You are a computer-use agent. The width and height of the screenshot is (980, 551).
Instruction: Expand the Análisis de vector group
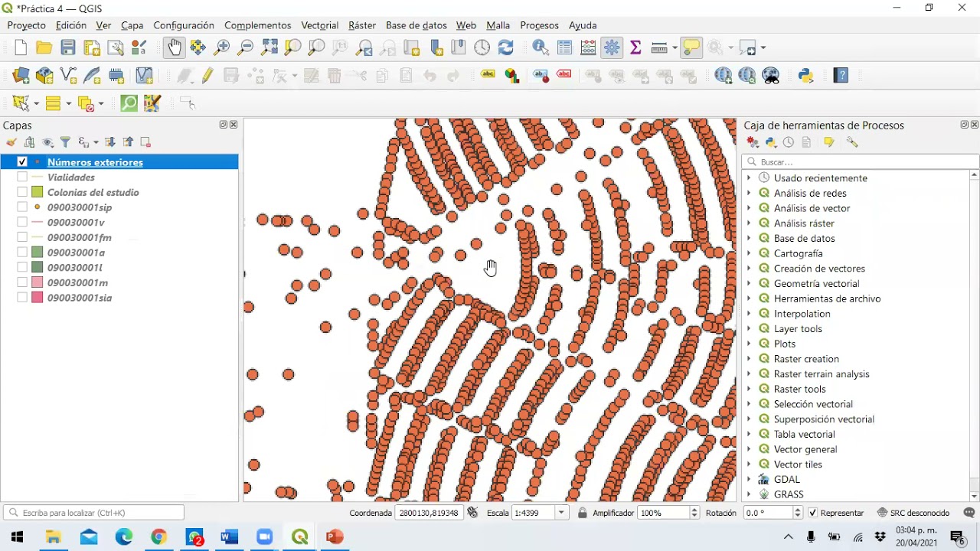tap(749, 208)
